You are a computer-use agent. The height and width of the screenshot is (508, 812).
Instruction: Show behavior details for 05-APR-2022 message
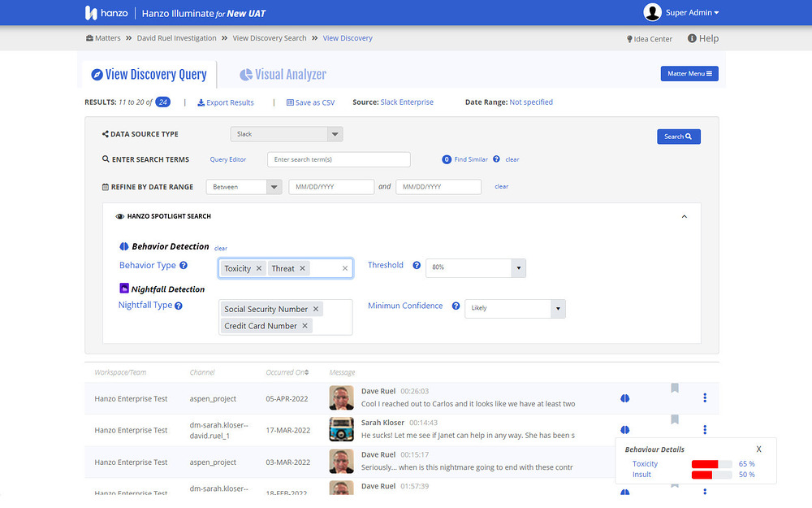[625, 398]
